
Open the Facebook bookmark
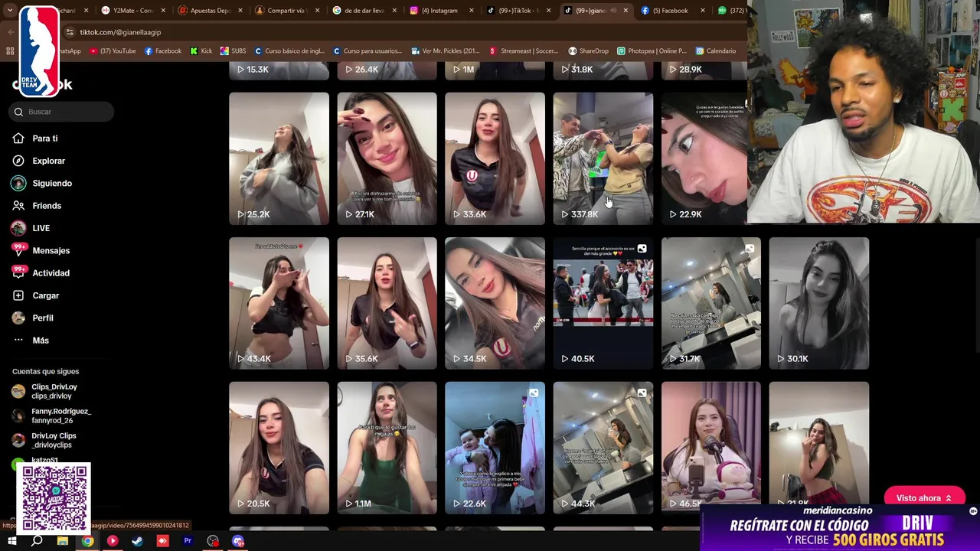click(163, 51)
